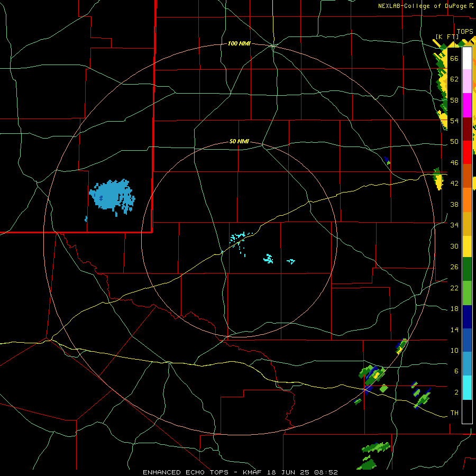Click the ENHANCED ECHO TOPS KMAF timestamp caption
The image size is (476, 476).
tap(240, 472)
